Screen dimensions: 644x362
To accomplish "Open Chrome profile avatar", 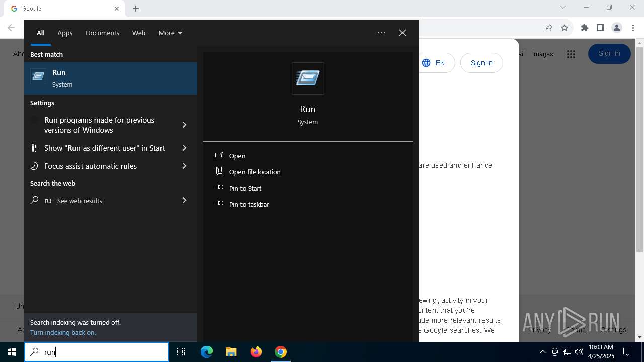I will point(617,28).
